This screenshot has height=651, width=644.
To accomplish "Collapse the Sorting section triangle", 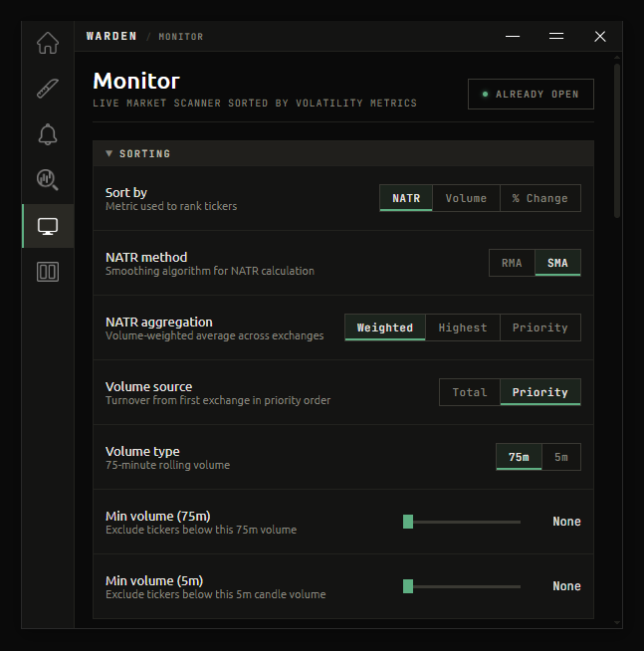I will [109, 153].
